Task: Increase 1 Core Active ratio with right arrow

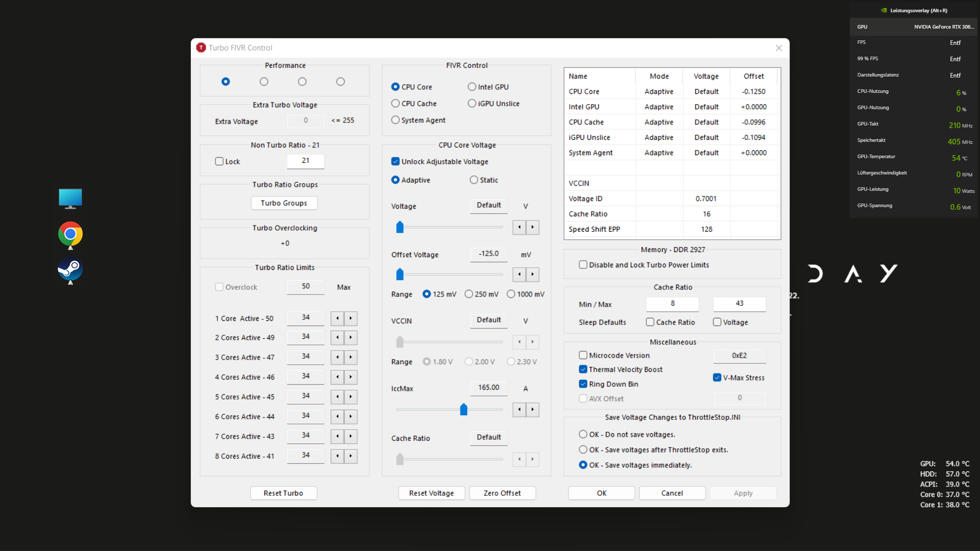Action: pos(351,318)
